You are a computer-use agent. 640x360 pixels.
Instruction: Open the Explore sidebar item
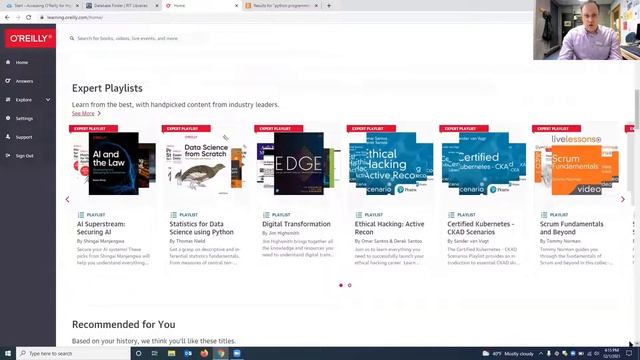[x=23, y=100]
